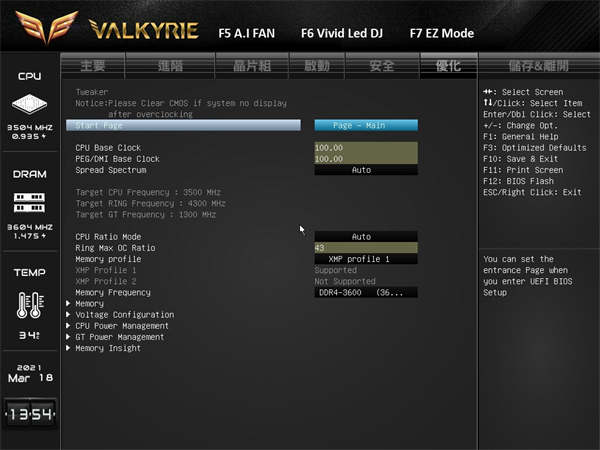This screenshot has width=600, height=450.
Task: Click the 3504 MHZ CPU speed reading
Action: (x=30, y=127)
